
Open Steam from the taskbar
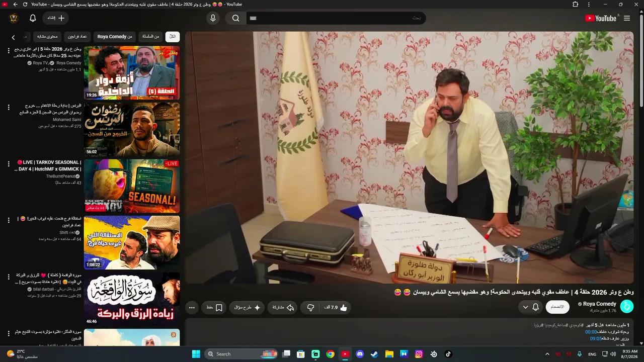pyautogui.click(x=374, y=354)
